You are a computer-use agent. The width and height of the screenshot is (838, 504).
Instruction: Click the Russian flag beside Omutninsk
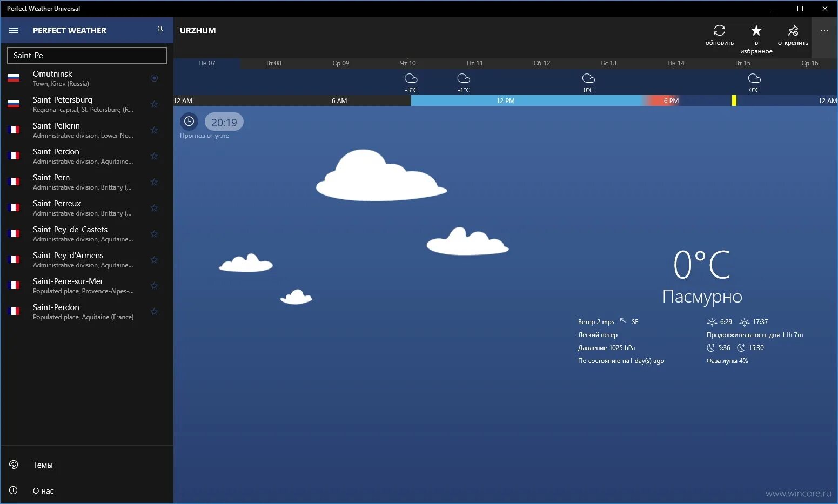click(14, 78)
